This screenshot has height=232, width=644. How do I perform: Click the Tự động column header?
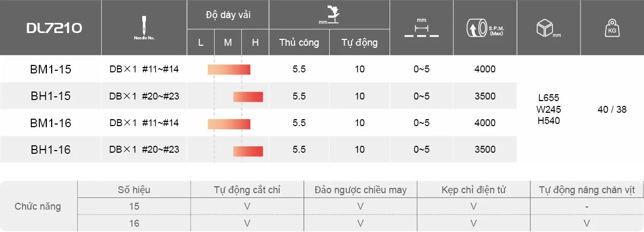(x=360, y=43)
